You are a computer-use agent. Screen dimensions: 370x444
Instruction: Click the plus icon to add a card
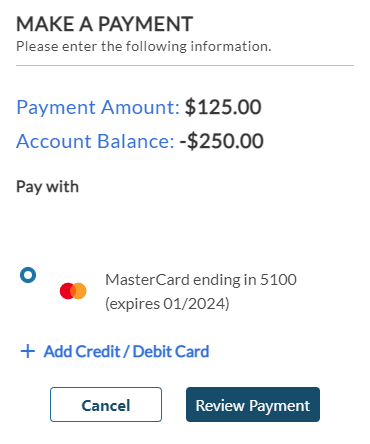[28, 351]
